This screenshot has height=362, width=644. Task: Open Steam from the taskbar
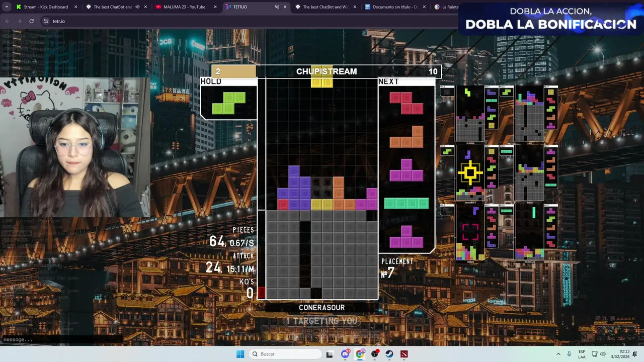[389, 354]
